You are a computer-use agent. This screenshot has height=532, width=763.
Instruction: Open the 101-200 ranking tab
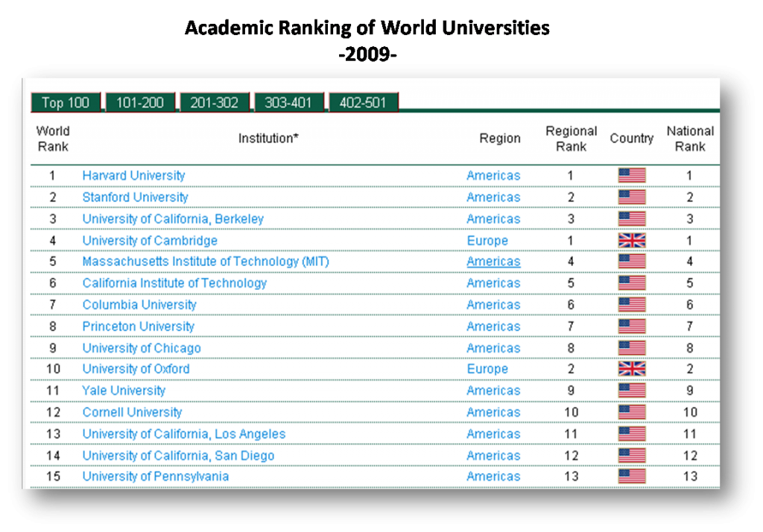tap(140, 103)
